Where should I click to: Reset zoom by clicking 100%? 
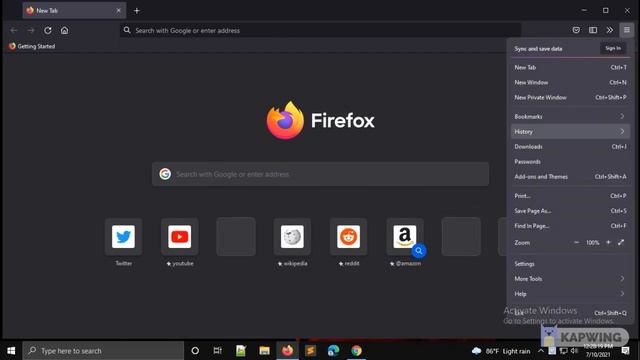pos(592,242)
